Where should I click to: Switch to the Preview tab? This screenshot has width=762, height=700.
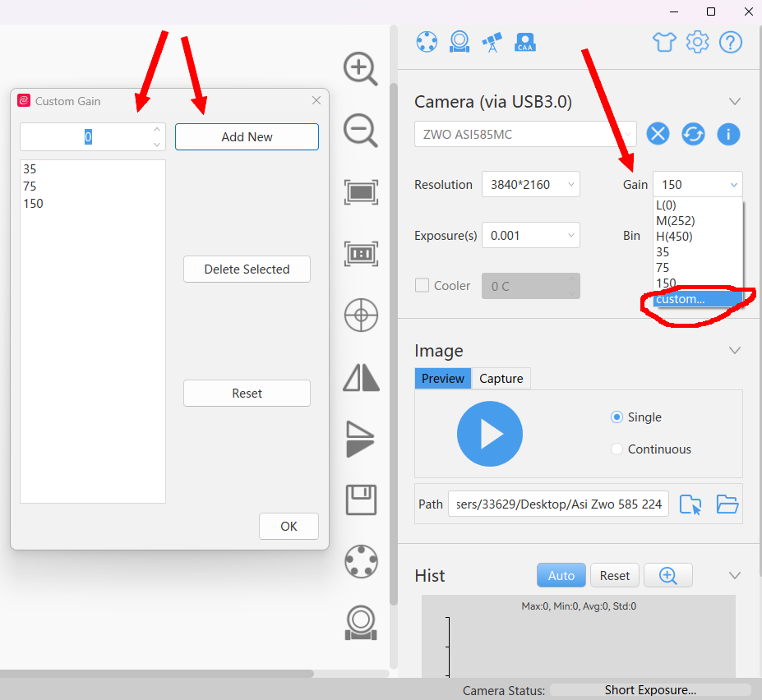pyautogui.click(x=443, y=379)
